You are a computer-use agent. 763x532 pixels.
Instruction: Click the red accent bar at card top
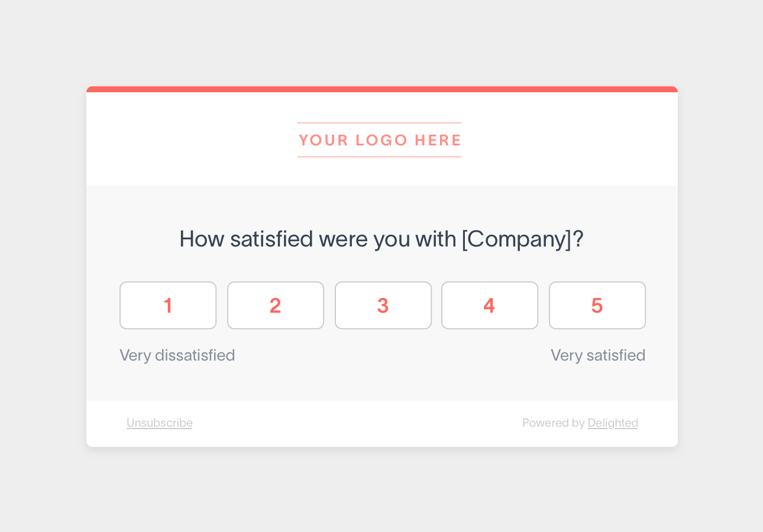pos(381,89)
